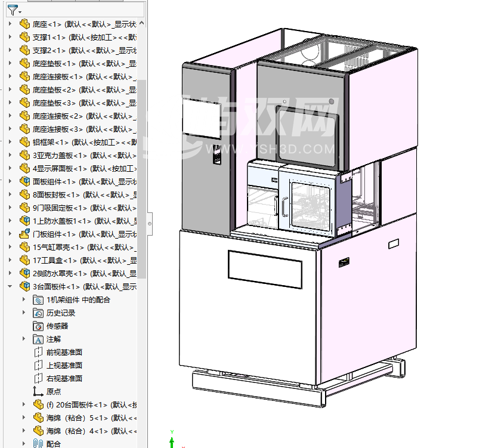Click the 历史记录 history folder icon
This screenshot has width=498, height=448.
coord(38,313)
